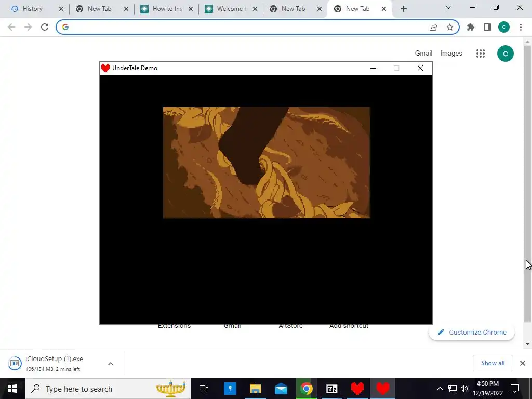
Task: Select the first New Tab tab
Action: (x=99, y=9)
